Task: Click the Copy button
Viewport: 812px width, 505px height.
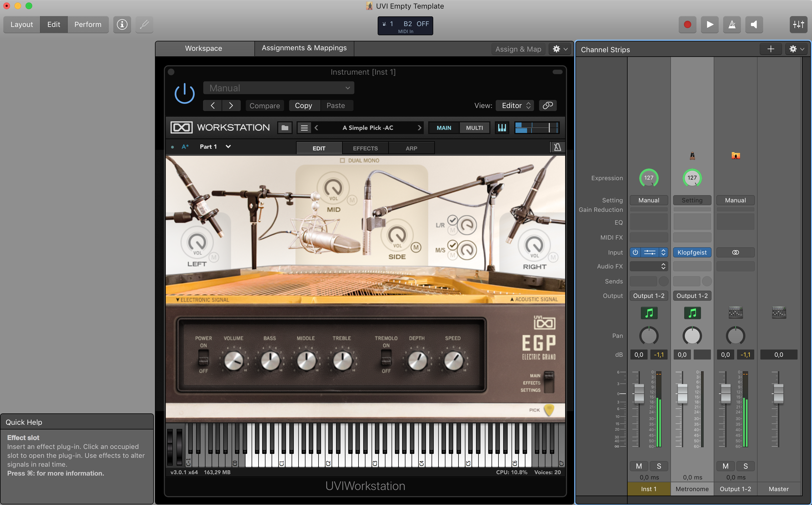Action: [x=303, y=105]
